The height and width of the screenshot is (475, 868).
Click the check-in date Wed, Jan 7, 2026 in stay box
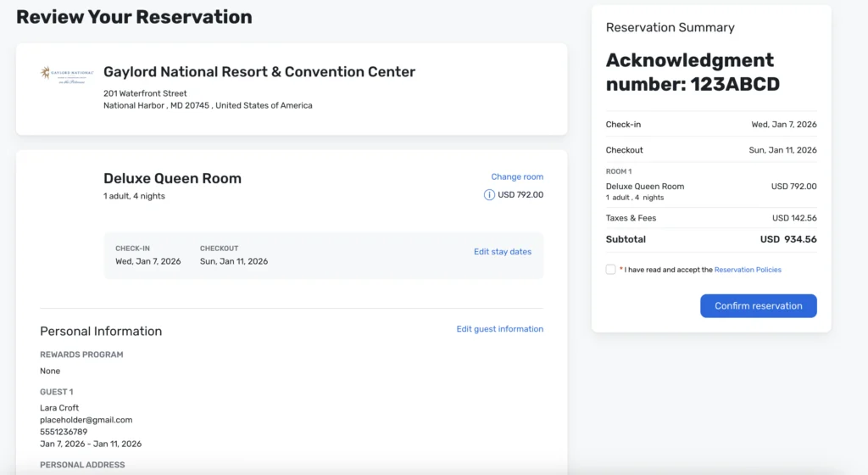(x=148, y=261)
